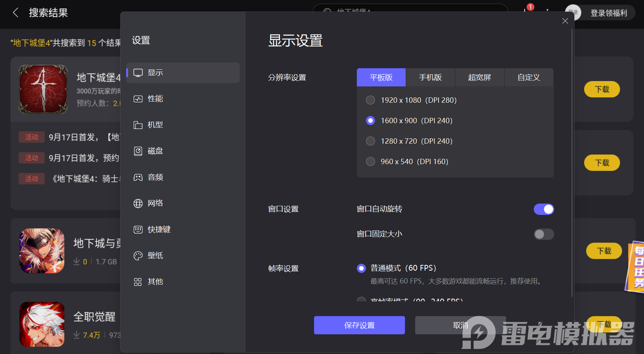Open the 性能 settings panel
Viewport: 644px width, 354px height.
(x=155, y=99)
